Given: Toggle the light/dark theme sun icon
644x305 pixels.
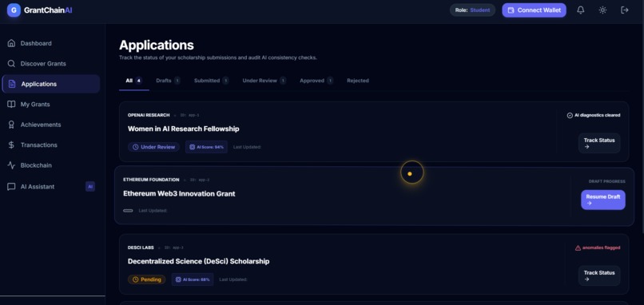Looking at the screenshot, I should click(602, 10).
